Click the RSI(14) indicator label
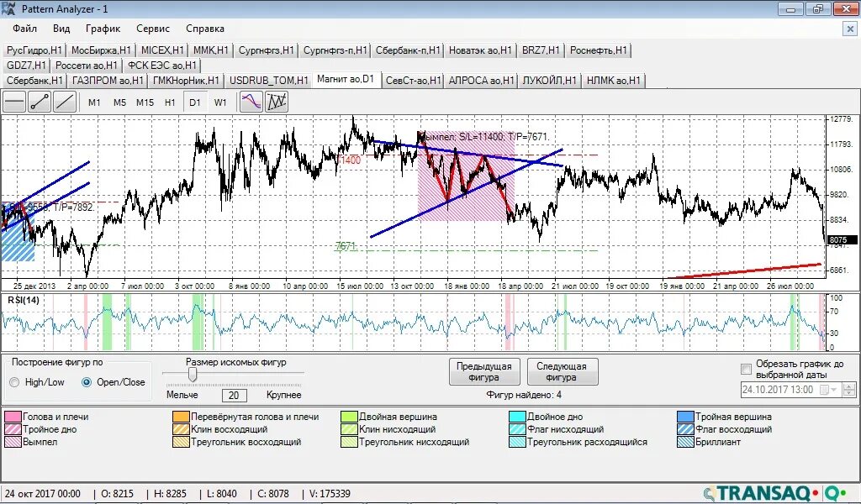The image size is (861, 504). coord(24,300)
